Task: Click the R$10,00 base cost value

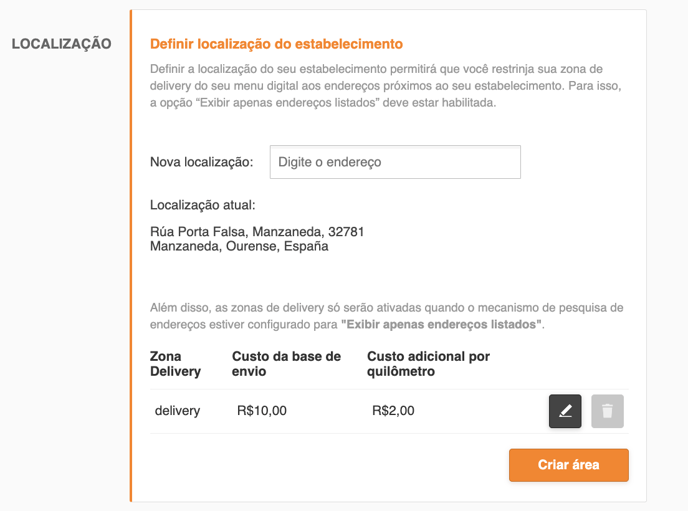Action: [x=262, y=411]
